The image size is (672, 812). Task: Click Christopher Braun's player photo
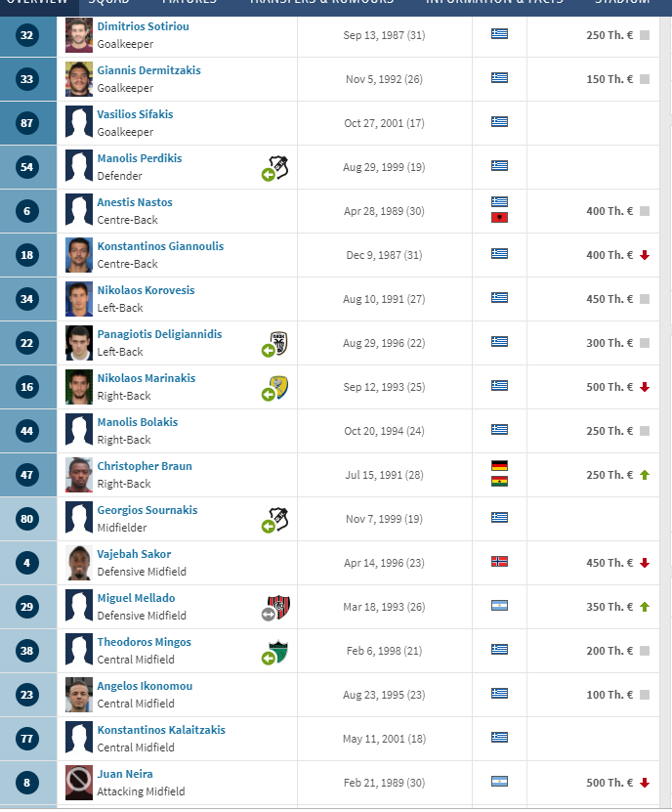tap(79, 475)
